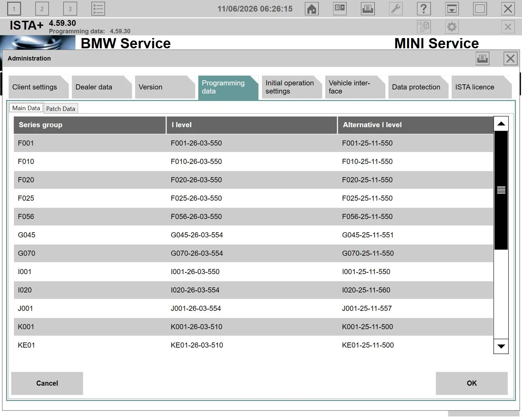Open the drop-down panel icon in top toolbar

pos(452,9)
